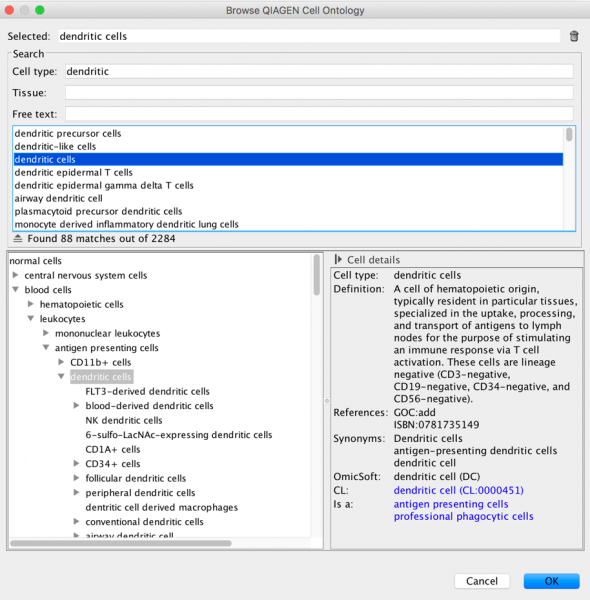This screenshot has width=590, height=600.
Task: Select NK dendritic cells tree item
Action: [x=124, y=420]
